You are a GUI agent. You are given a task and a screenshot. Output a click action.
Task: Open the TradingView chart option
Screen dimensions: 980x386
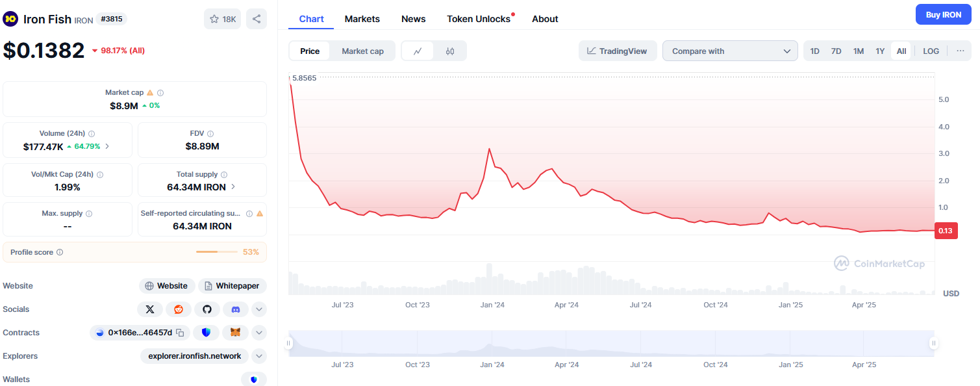(x=617, y=50)
